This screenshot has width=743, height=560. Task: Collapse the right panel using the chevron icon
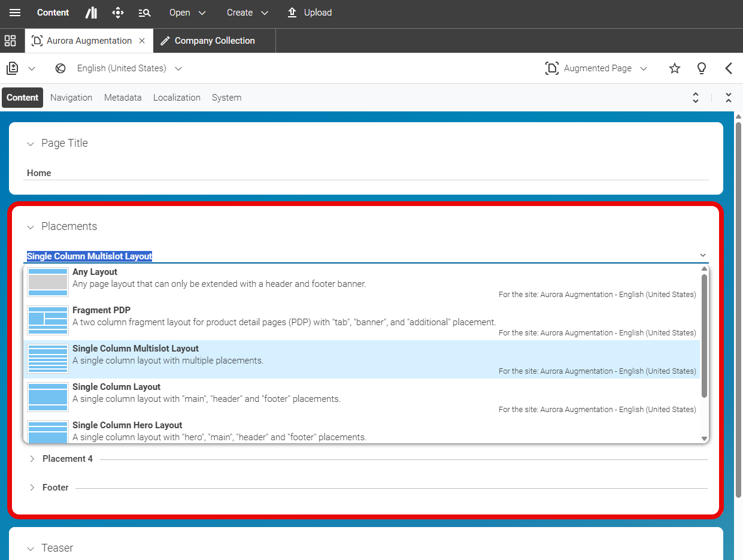point(729,68)
